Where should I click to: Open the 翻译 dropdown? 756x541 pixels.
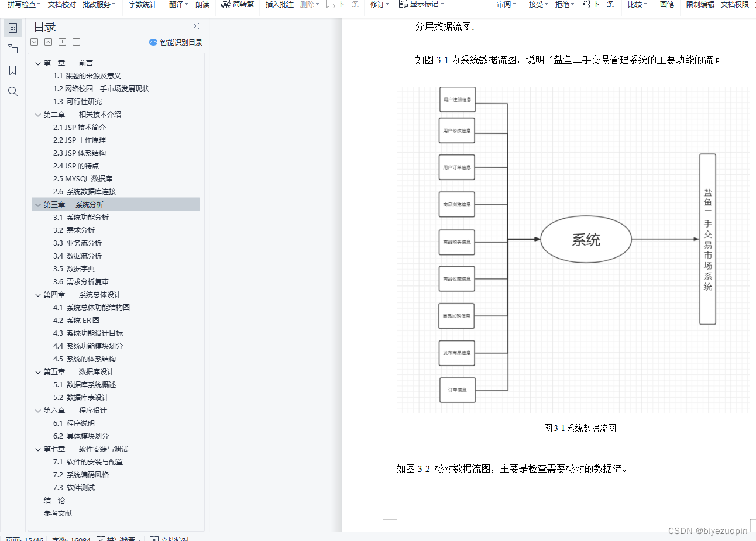(x=178, y=4)
